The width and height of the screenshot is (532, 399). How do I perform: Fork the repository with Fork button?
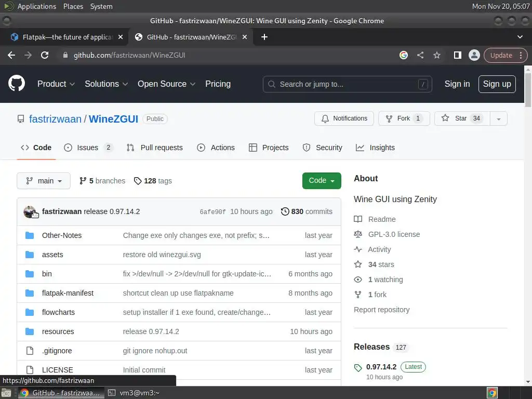[x=404, y=118]
